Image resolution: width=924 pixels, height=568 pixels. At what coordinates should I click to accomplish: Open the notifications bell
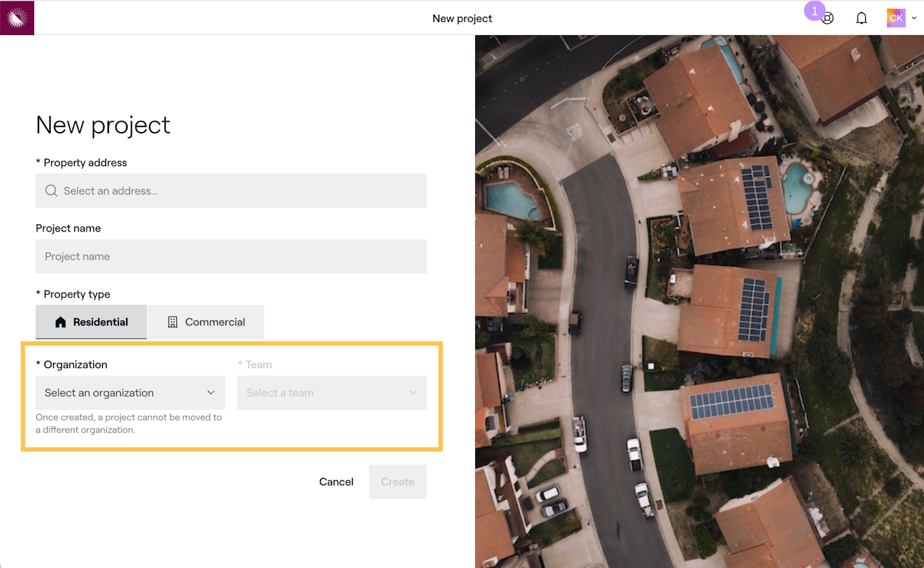point(861,18)
